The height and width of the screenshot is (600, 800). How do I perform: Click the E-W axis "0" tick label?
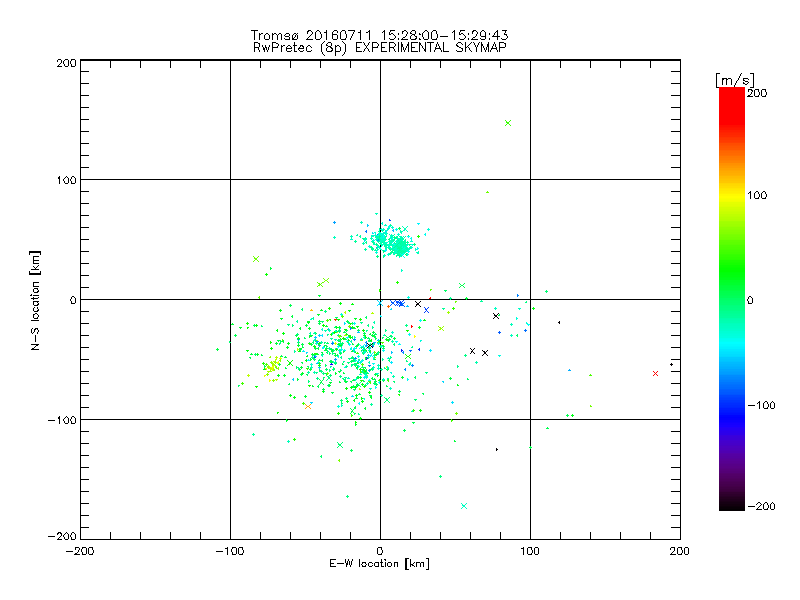click(x=380, y=551)
